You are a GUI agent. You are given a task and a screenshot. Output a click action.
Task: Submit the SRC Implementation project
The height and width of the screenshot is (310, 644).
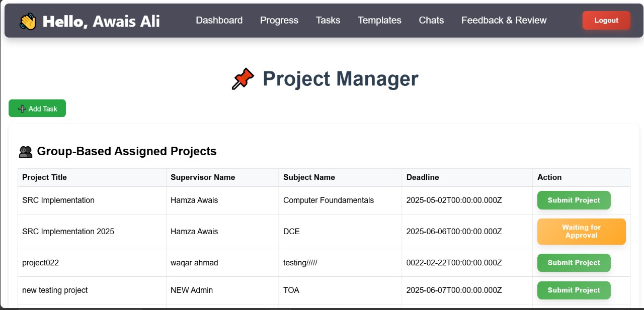pos(574,200)
